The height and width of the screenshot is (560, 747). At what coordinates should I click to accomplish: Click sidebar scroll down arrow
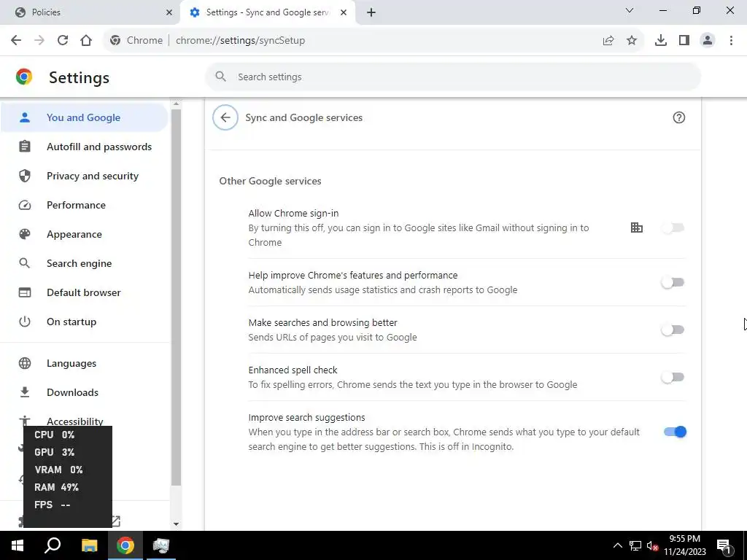coord(177,524)
